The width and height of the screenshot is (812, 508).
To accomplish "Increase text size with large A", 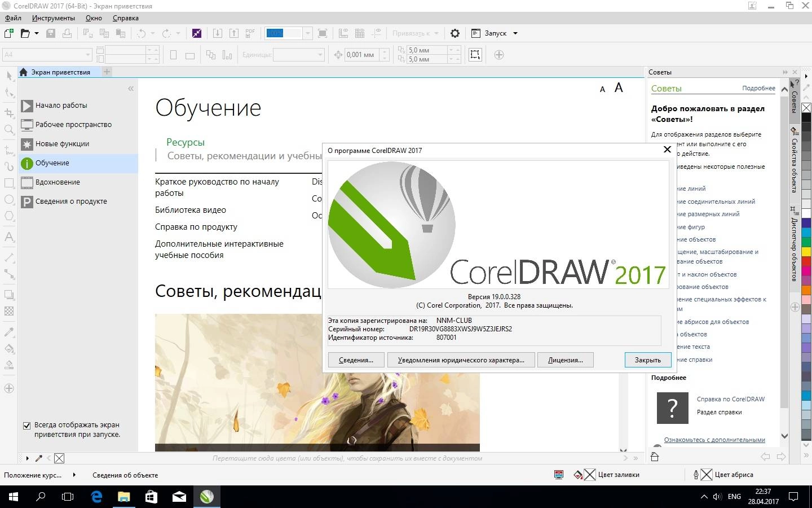I will coord(619,88).
